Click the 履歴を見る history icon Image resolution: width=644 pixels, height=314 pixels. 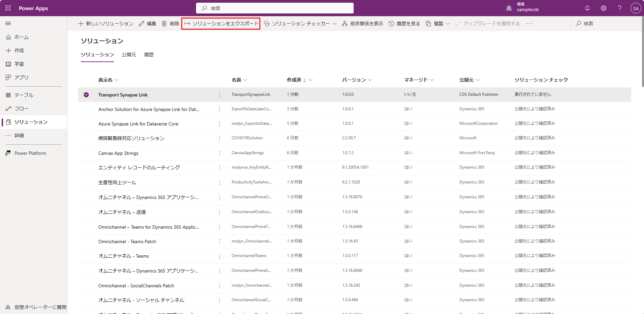[391, 24]
